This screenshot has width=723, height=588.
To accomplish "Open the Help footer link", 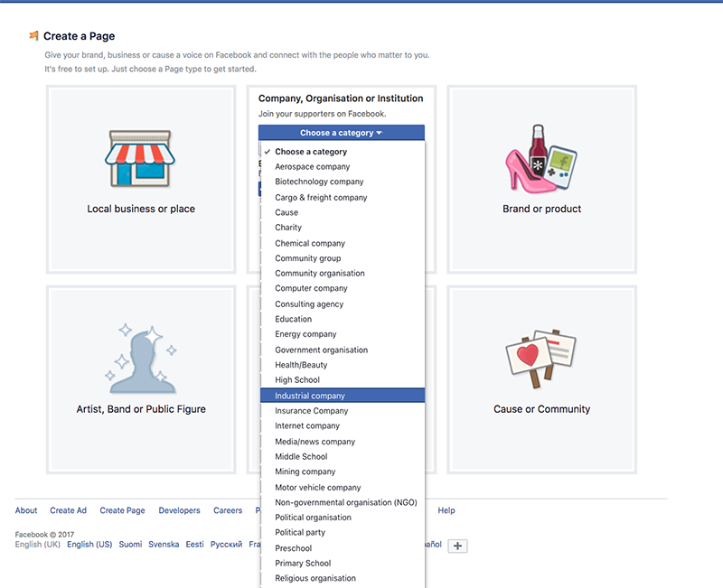I will (x=446, y=510).
